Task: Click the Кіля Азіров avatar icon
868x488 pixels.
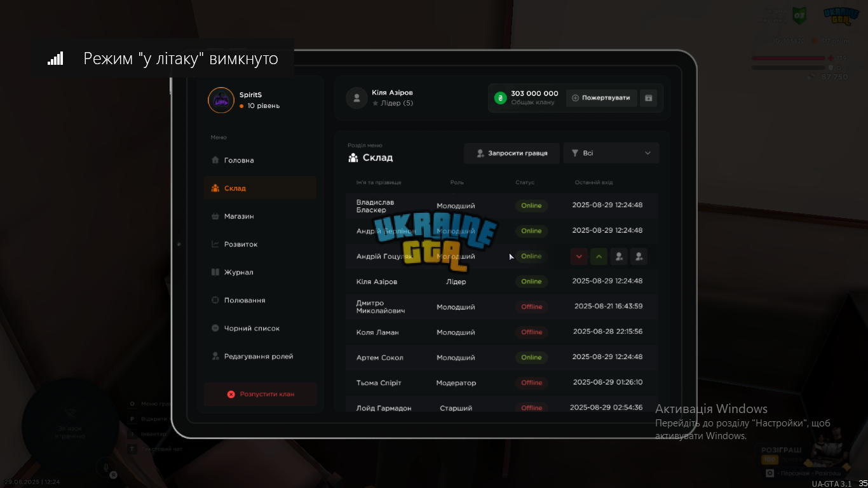Action: (356, 98)
